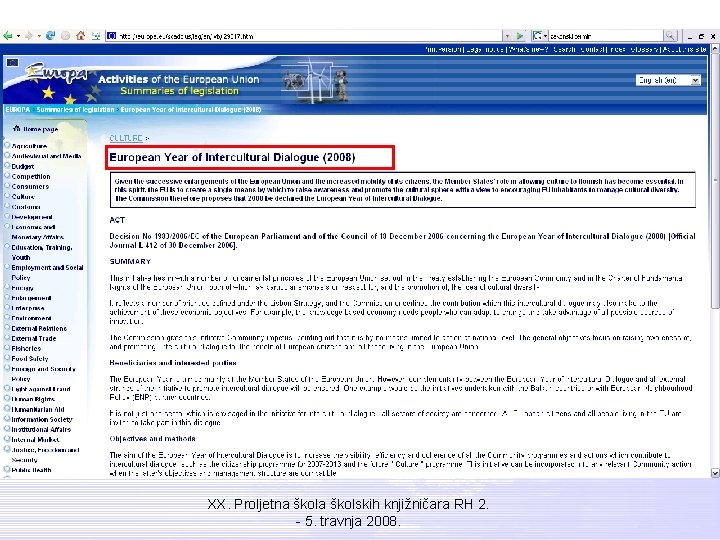Open Human Rights in the sidebar
Screen dimensions: 720x540
point(33,399)
